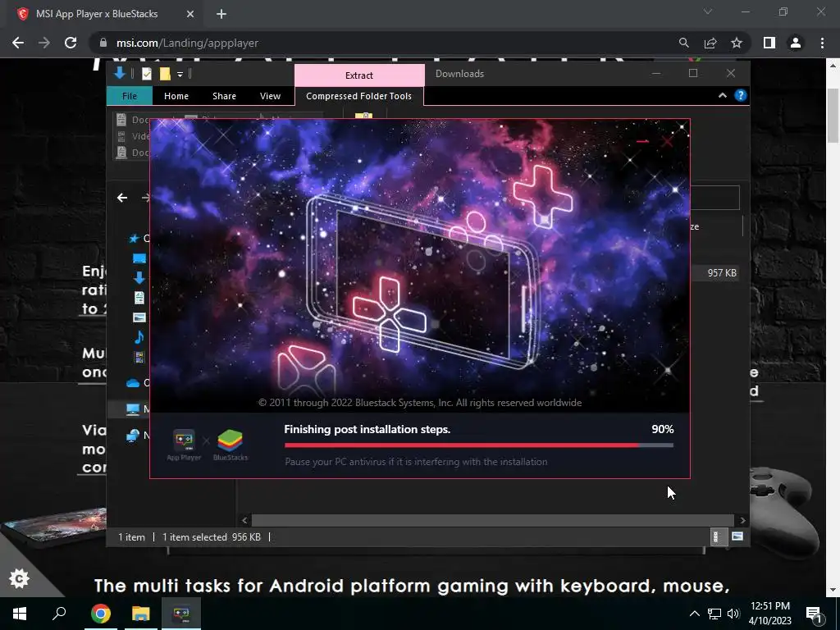Click the Extract contextual tab header
Image resolution: width=840 pixels, height=630 pixels.
tap(359, 75)
